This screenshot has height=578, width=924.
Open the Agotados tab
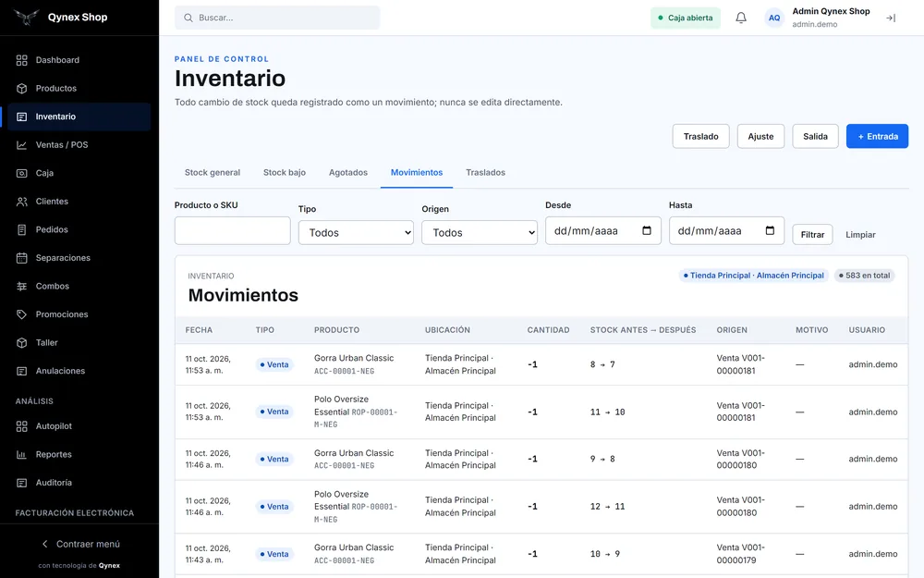tap(348, 172)
